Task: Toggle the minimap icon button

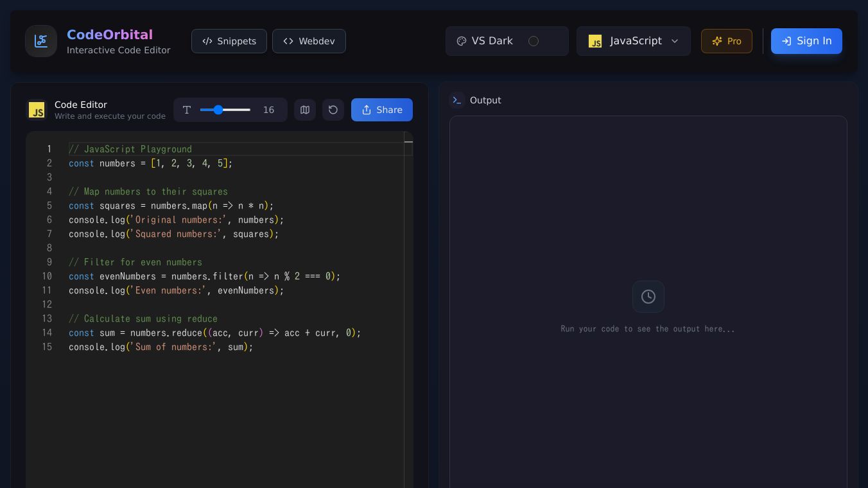Action: (305, 110)
